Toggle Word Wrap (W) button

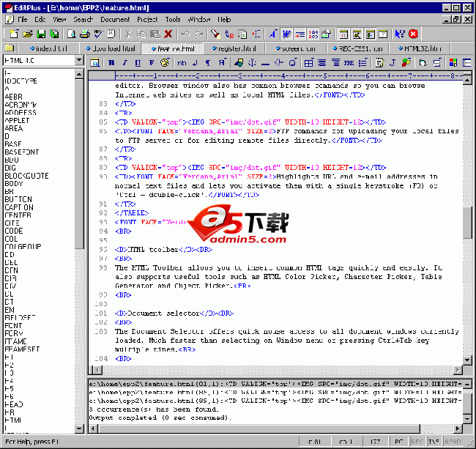pos(286,34)
